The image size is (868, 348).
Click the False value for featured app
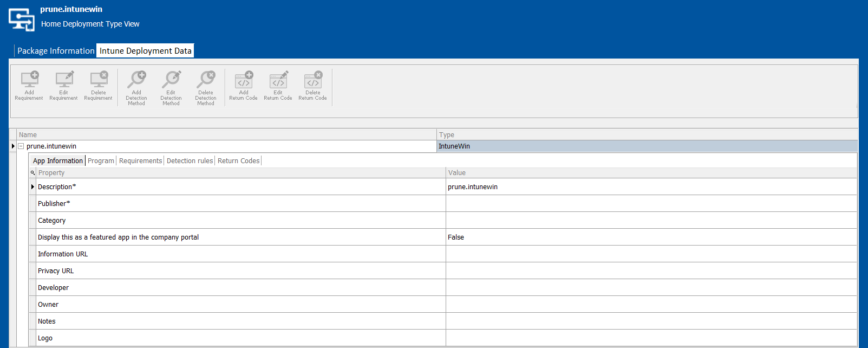(456, 237)
